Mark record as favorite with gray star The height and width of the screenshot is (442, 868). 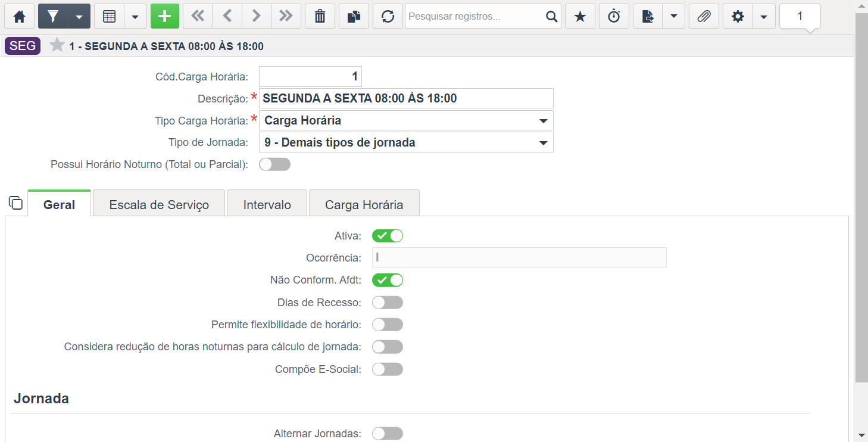pos(57,45)
